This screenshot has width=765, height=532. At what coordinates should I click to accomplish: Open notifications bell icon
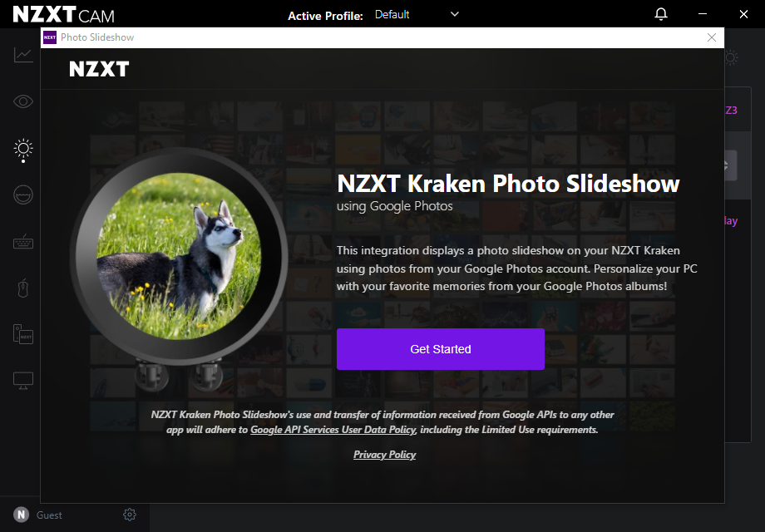tap(661, 14)
